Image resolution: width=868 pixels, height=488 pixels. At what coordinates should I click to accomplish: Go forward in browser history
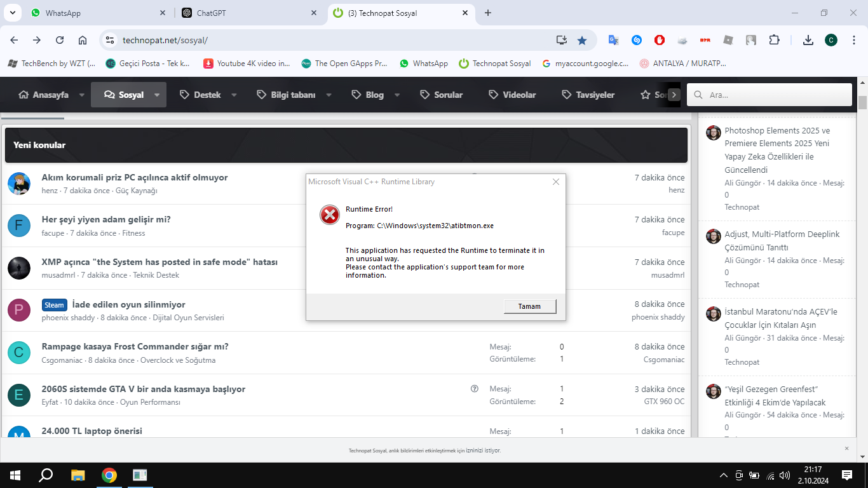[x=37, y=40]
